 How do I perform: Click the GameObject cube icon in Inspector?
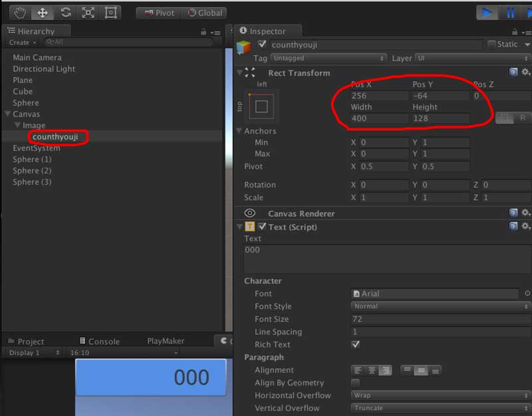[243, 47]
